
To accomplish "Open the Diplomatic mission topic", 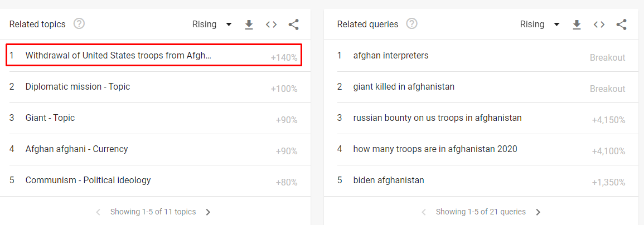I will pos(155,87).
